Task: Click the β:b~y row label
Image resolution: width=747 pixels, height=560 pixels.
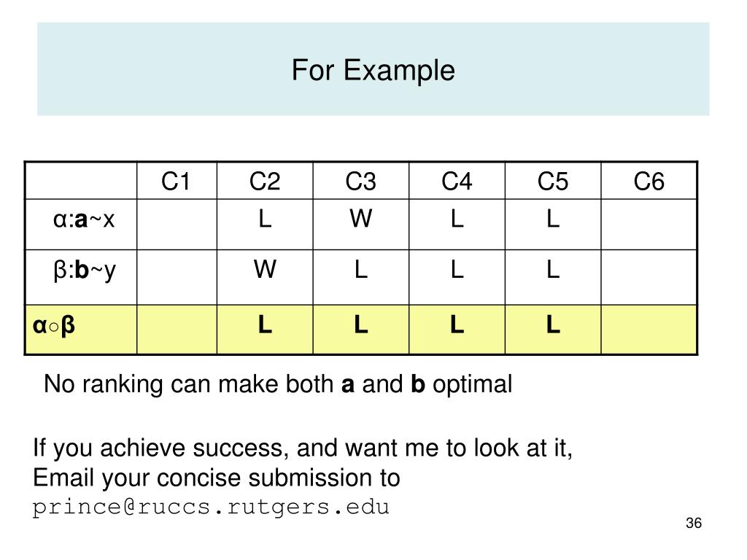Action: click(x=85, y=271)
